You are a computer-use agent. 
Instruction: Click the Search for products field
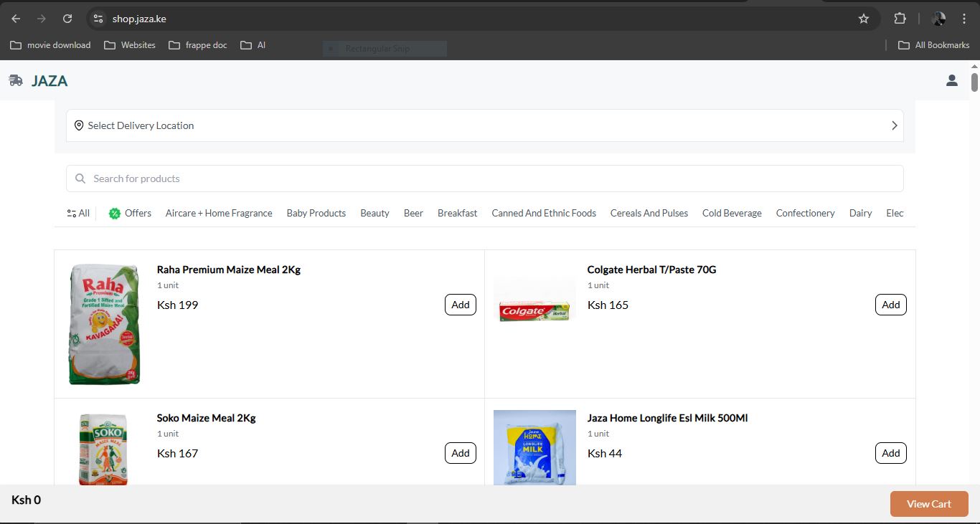pyautogui.click(x=484, y=178)
